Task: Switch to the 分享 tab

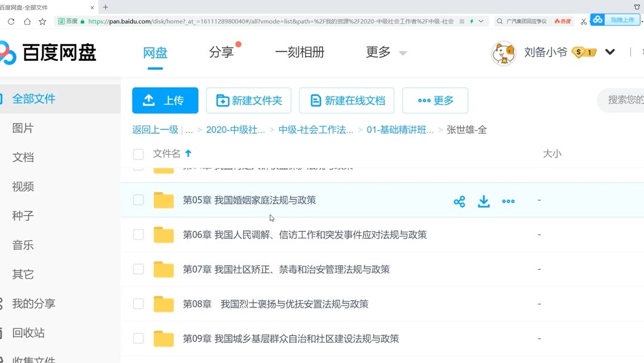Action: [x=222, y=53]
